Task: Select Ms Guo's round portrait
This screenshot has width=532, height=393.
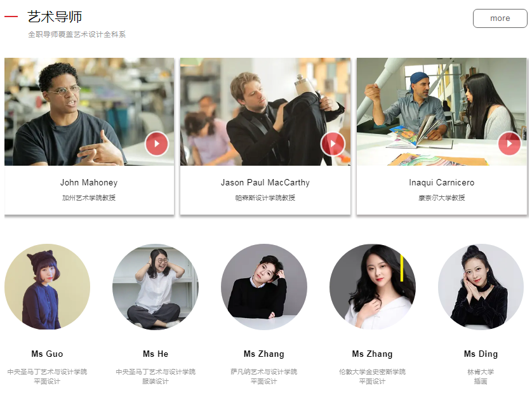Action: pos(47,287)
